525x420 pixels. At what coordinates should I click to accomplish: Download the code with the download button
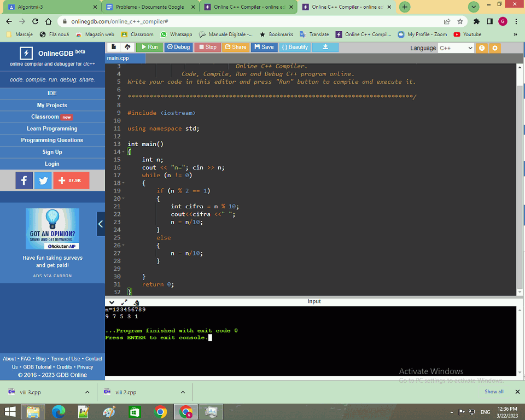325,47
